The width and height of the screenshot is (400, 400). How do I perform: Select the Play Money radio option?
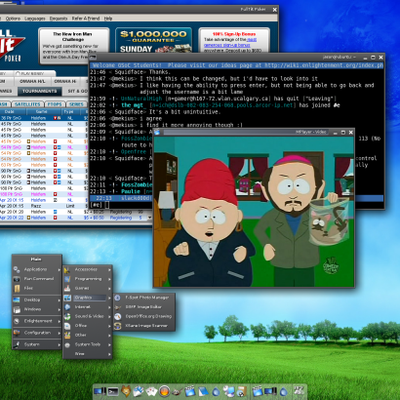coord(18,73)
